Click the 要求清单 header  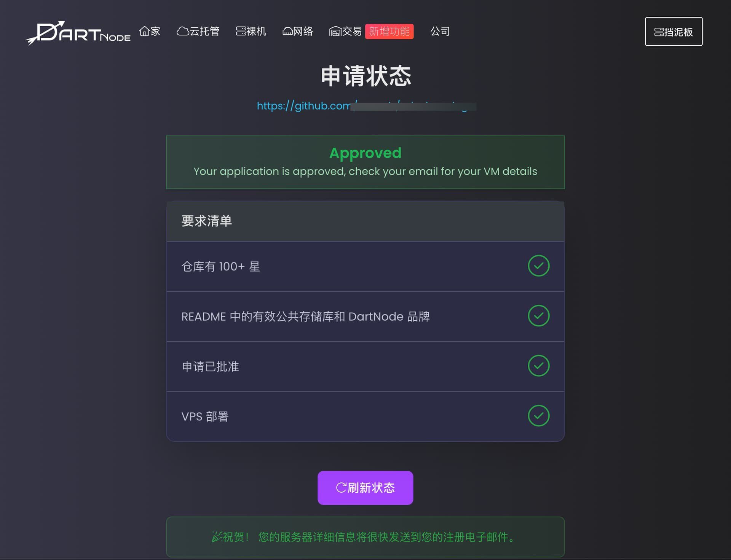pyautogui.click(x=365, y=221)
